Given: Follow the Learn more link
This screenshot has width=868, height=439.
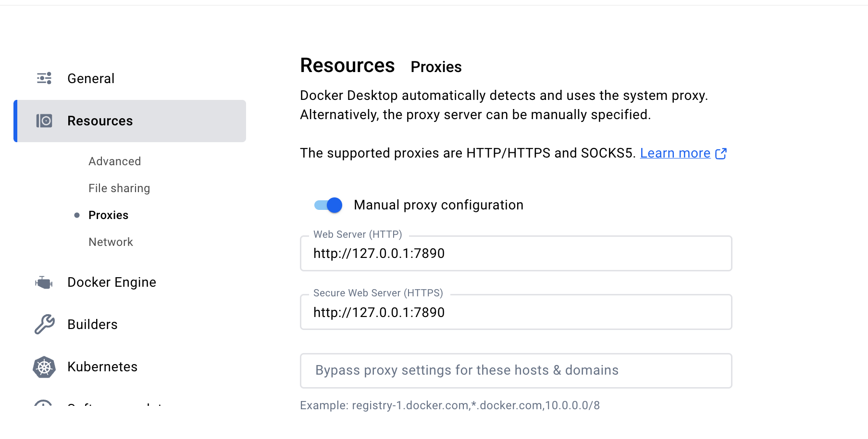Looking at the screenshot, I should [x=675, y=153].
